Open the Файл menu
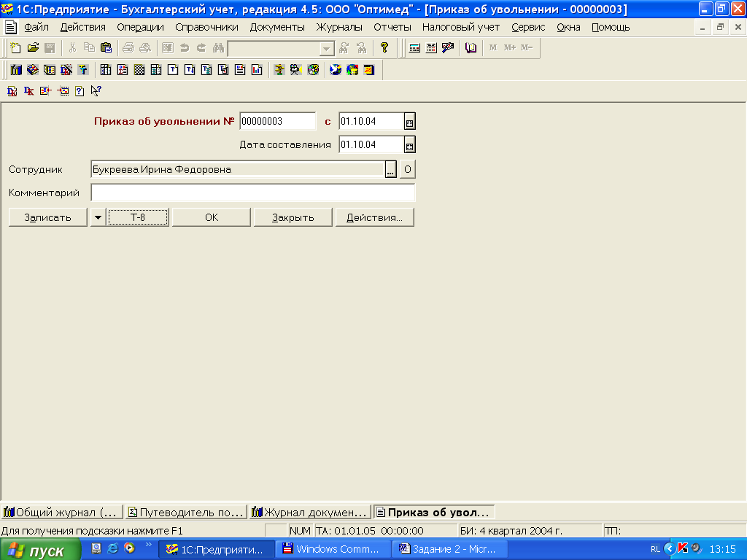747x560 pixels. coord(36,27)
